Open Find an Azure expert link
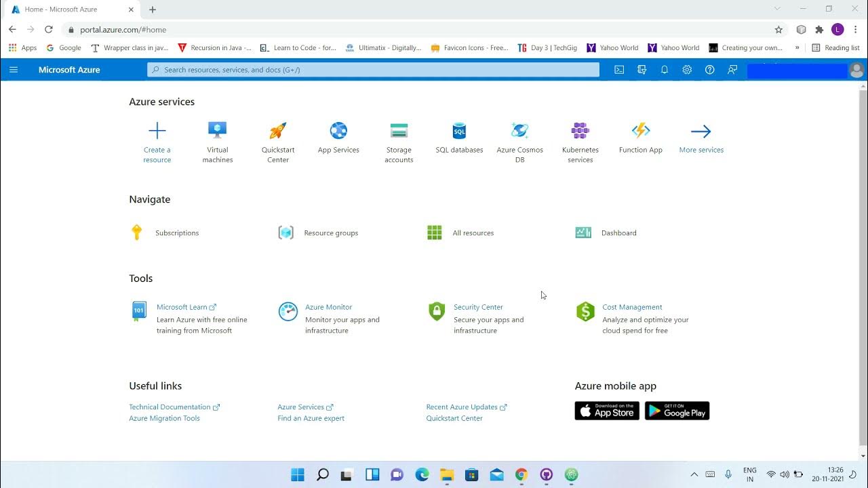The image size is (868, 488). [x=311, y=418]
